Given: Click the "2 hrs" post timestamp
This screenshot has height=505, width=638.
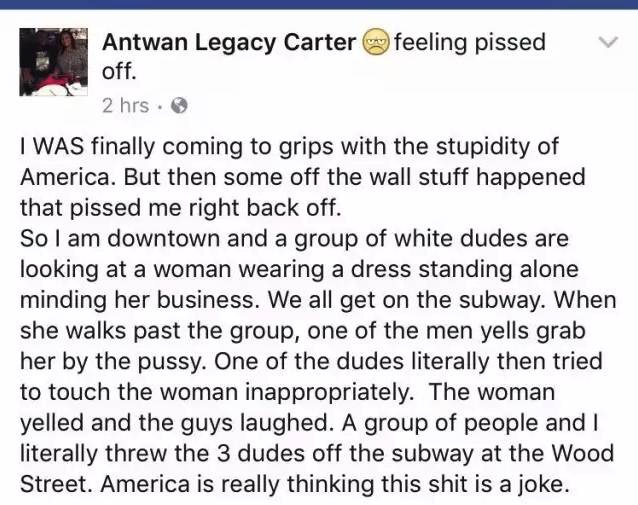Looking at the screenshot, I should (x=125, y=106).
